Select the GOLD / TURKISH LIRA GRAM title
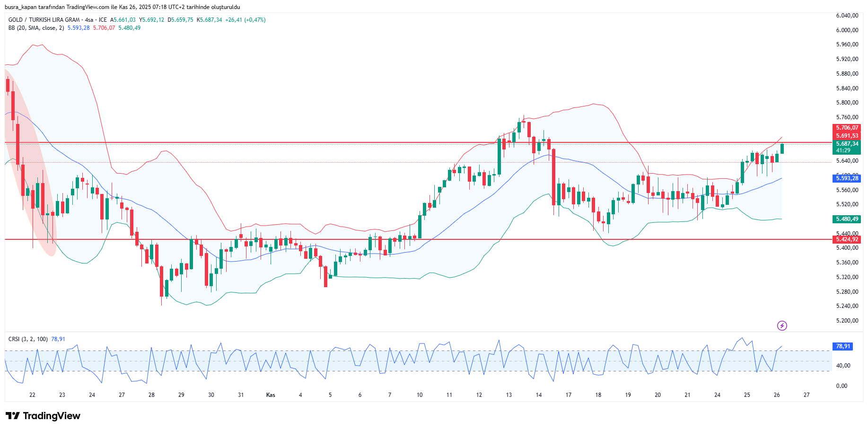Screen dimensions: 868x430 [x=44, y=20]
